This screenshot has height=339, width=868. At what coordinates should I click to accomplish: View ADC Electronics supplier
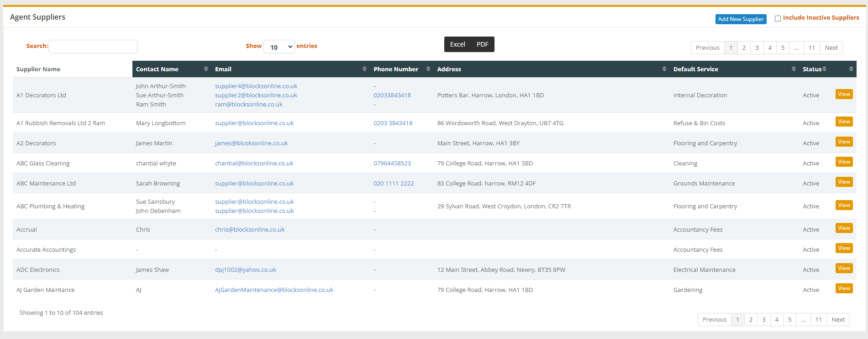(x=844, y=268)
